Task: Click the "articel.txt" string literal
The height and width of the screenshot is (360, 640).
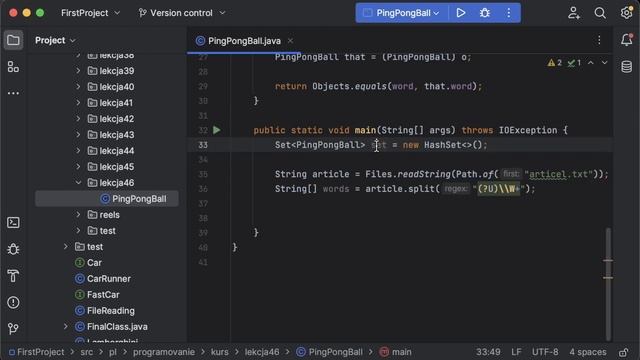Action: pos(558,174)
